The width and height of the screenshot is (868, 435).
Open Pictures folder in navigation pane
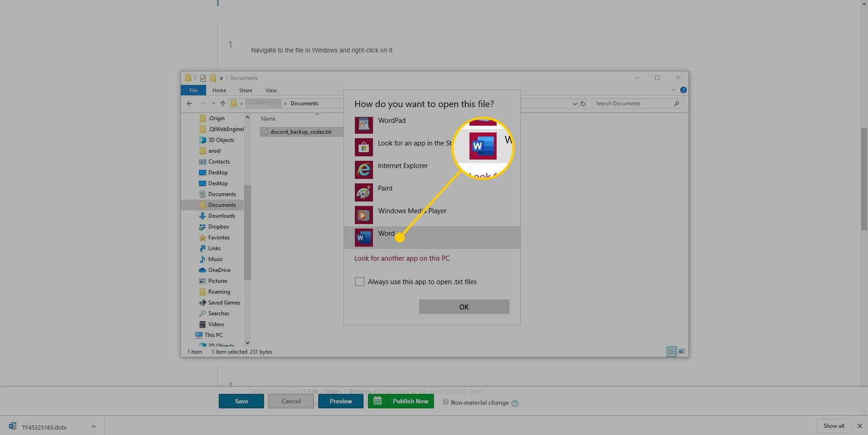(x=213, y=281)
